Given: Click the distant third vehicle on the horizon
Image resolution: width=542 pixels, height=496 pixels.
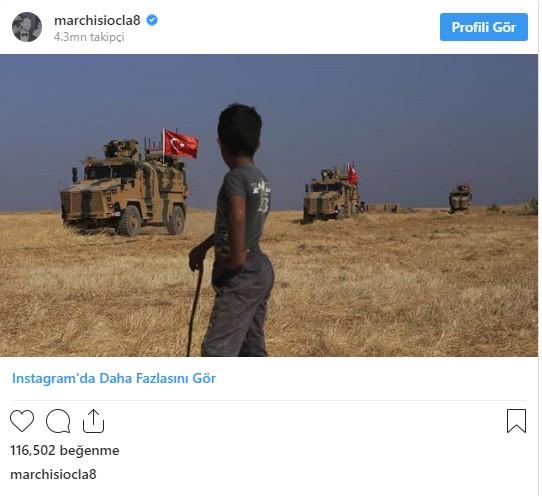Looking at the screenshot, I should coord(460,198).
